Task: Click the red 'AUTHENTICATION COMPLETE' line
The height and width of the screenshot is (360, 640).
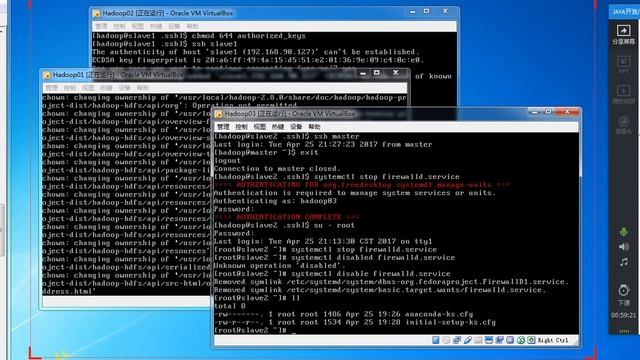Action: point(287,217)
